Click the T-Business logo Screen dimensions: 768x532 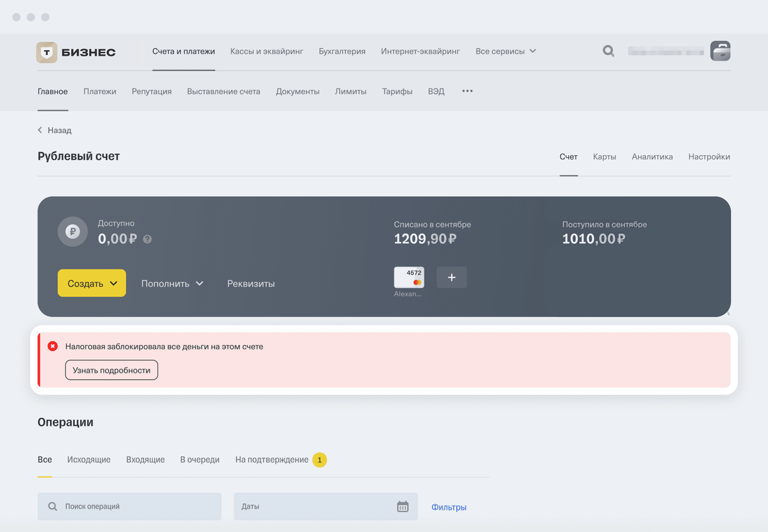[x=77, y=52]
